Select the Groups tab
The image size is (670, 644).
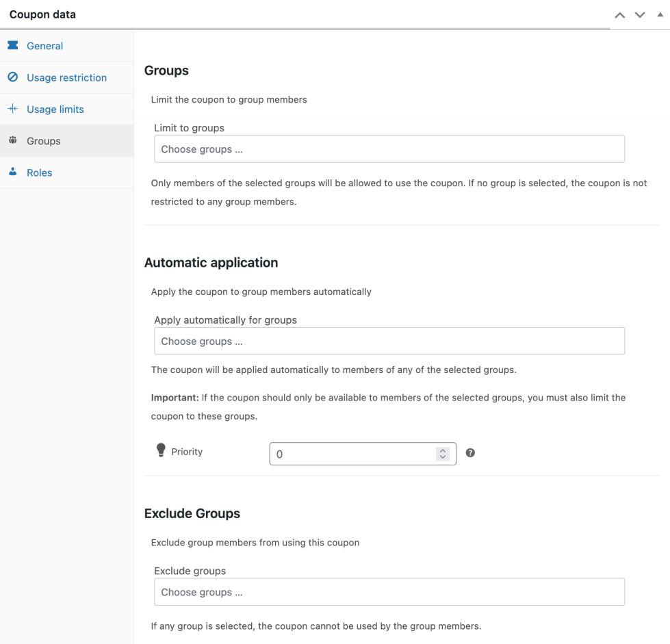tap(44, 141)
